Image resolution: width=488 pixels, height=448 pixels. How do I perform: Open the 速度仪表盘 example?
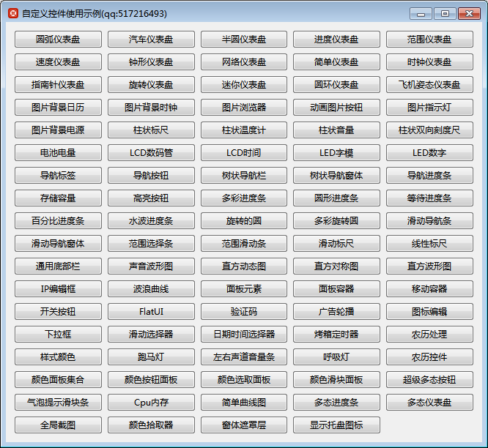click(58, 62)
